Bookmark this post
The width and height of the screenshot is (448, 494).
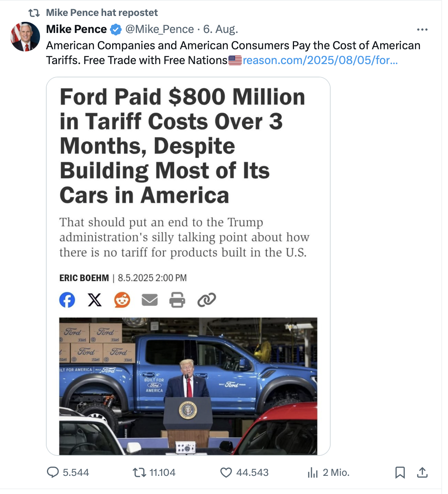(x=400, y=472)
